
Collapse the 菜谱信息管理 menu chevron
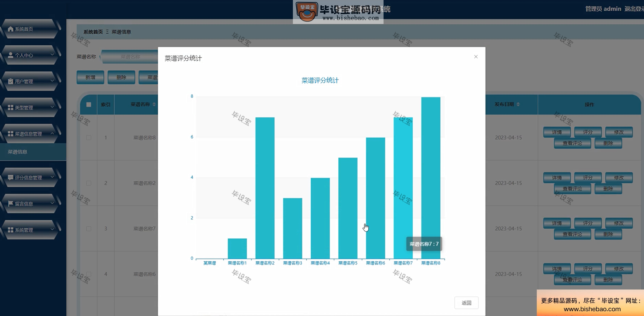(52, 133)
